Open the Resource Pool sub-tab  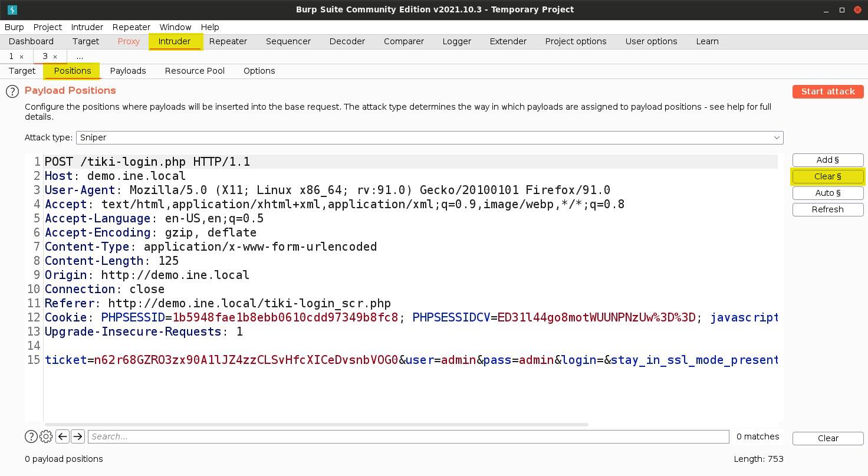(x=195, y=71)
